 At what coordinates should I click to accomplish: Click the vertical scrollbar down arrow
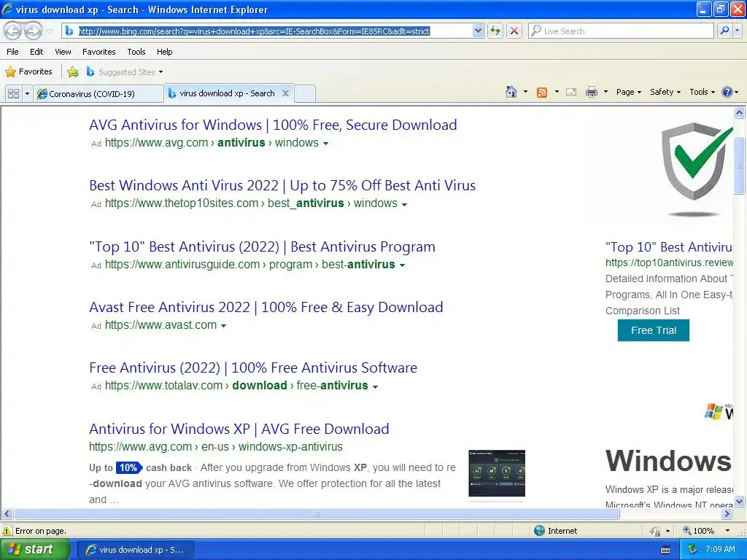click(x=740, y=501)
